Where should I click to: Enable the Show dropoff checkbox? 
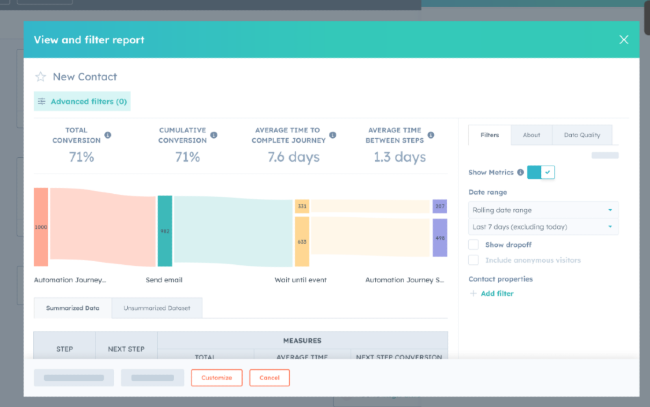473,245
